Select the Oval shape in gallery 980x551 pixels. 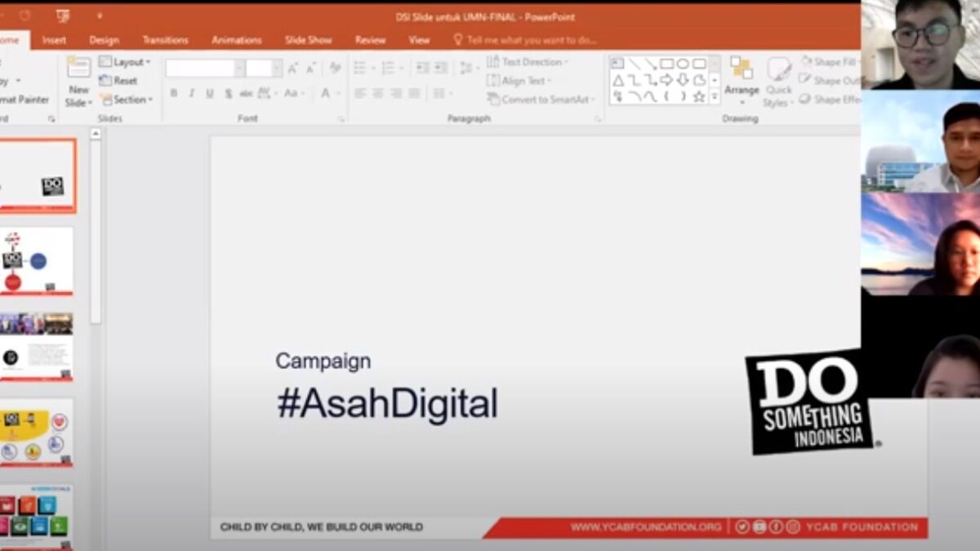(x=683, y=64)
